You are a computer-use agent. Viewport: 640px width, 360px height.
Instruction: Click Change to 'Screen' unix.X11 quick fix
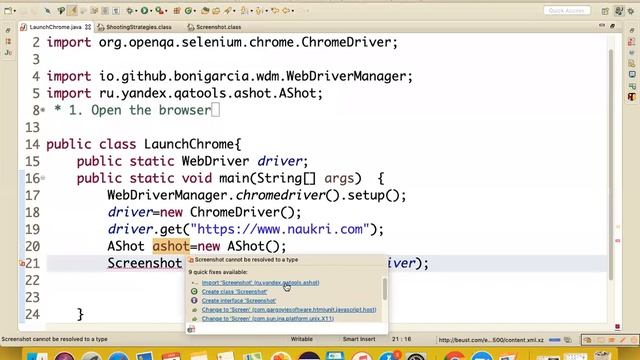[268, 318]
